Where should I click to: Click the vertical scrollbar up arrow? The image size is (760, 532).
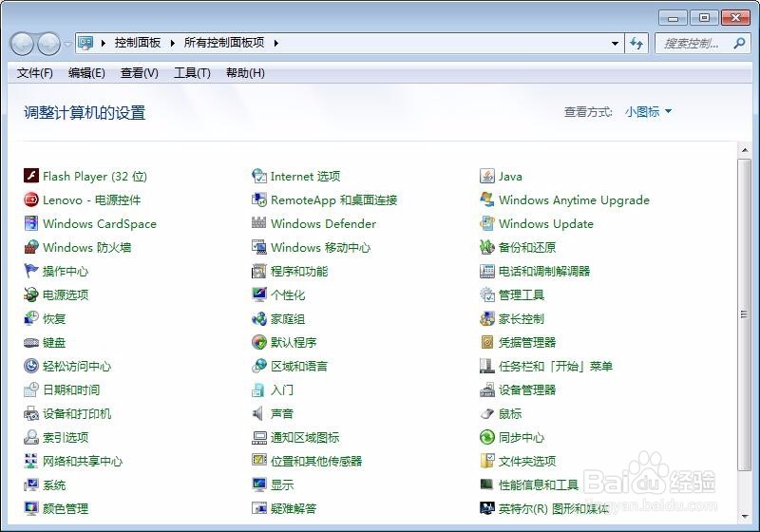(744, 150)
